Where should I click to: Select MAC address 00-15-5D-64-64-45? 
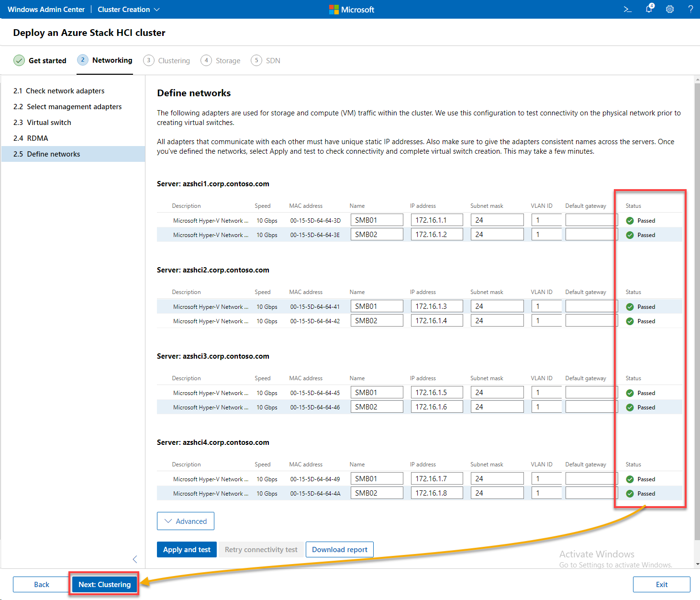click(x=315, y=393)
